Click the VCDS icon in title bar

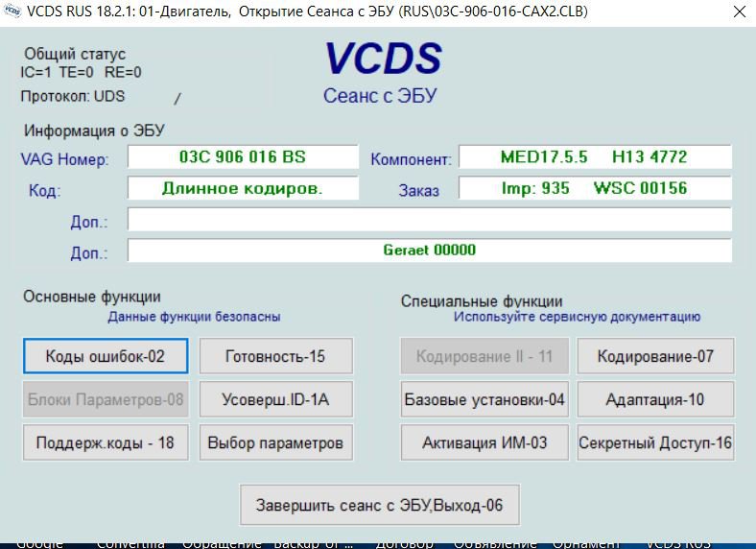12,12
